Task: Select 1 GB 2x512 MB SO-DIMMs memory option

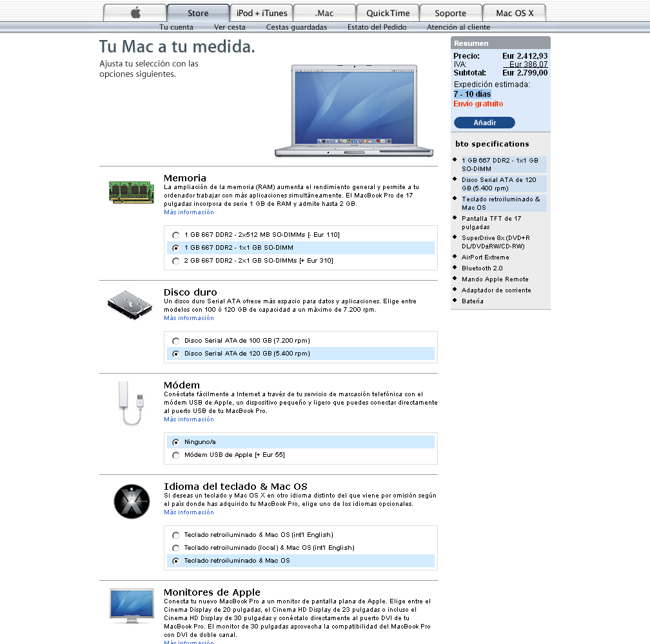Action: 176,235
